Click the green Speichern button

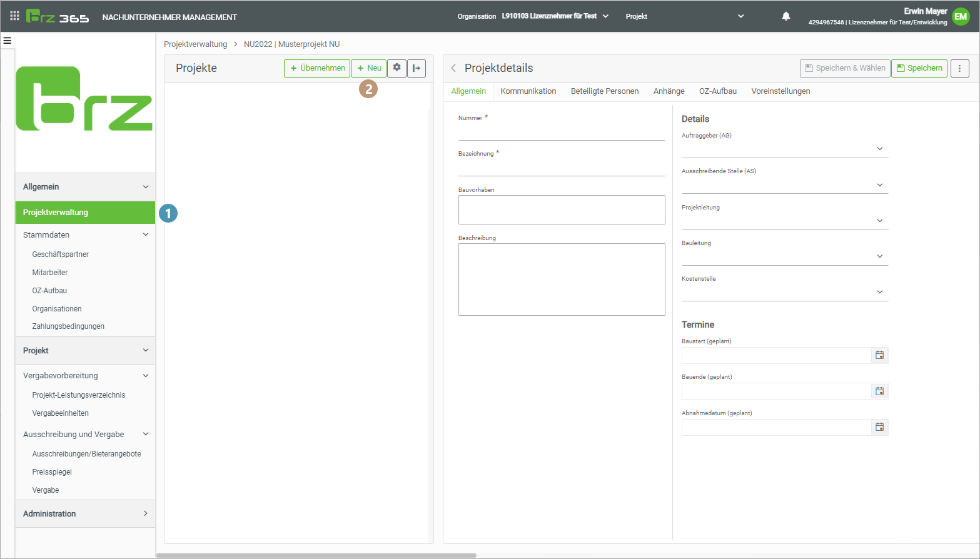point(919,68)
